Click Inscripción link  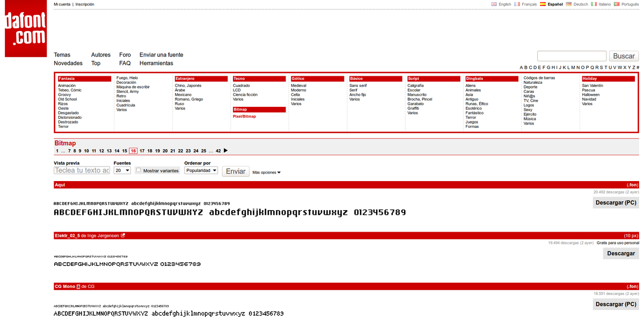point(85,4)
